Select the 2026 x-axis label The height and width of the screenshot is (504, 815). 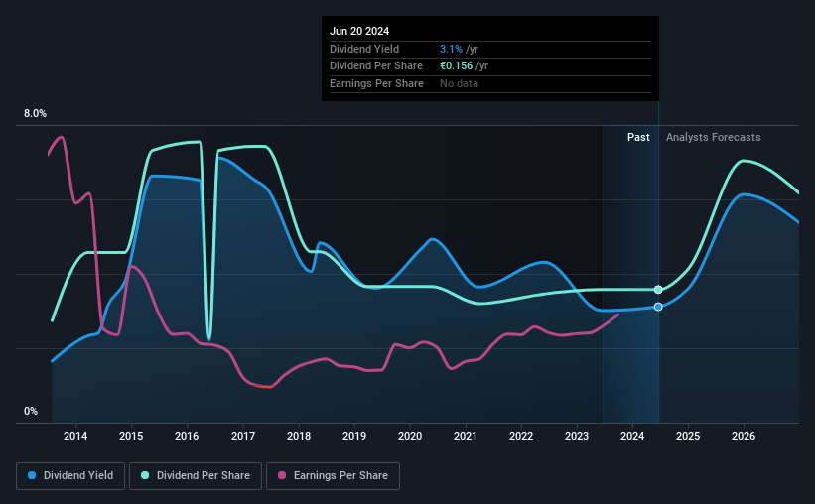click(744, 436)
